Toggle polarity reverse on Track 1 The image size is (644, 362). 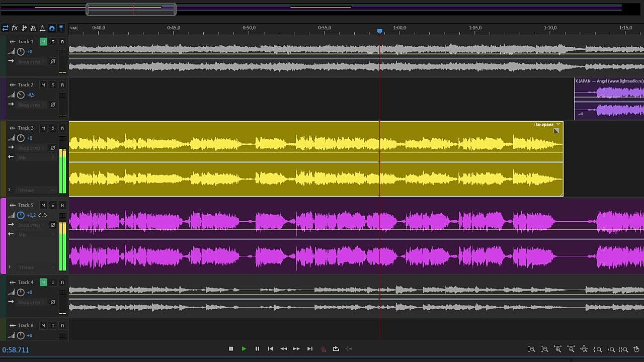point(53,61)
